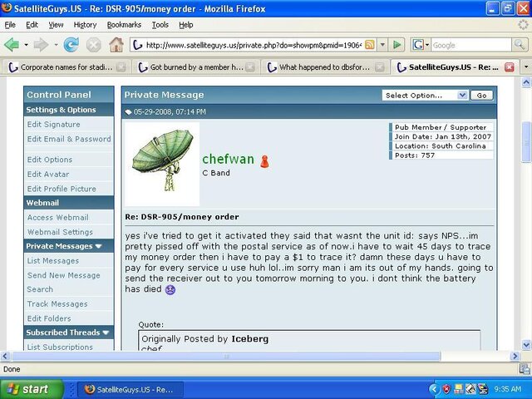
Task: Click the message post timestamp icon
Action: [128, 112]
